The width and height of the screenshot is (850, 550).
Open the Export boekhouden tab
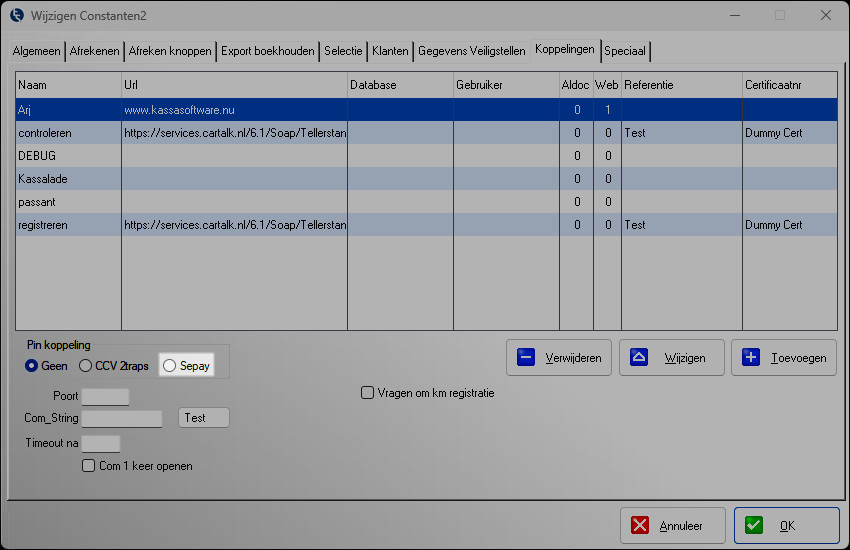pyautogui.click(x=267, y=50)
